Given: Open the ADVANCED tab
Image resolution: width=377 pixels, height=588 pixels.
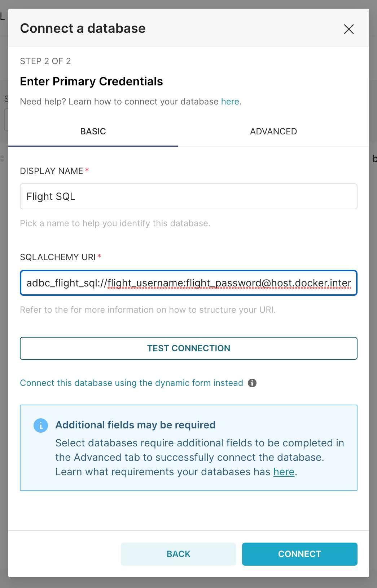Looking at the screenshot, I should 273,132.
